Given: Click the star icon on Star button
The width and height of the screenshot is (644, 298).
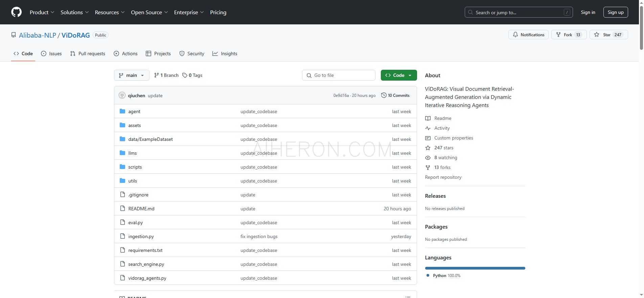Looking at the screenshot, I should 597,35.
